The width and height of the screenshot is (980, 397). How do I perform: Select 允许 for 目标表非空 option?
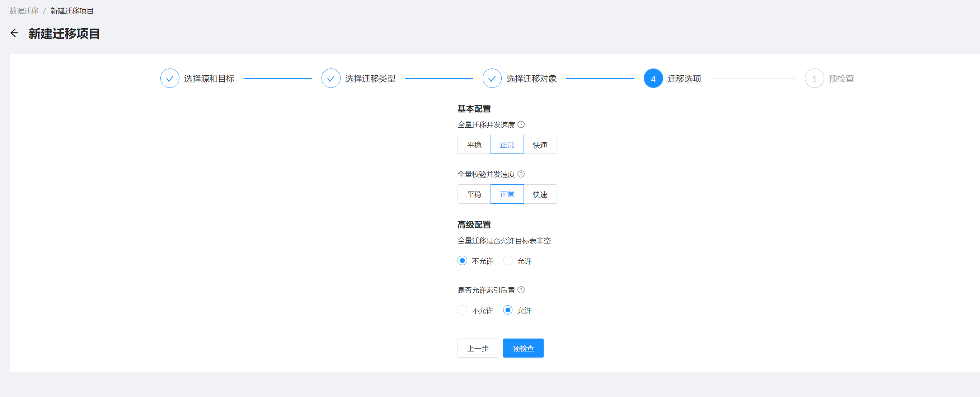[507, 260]
